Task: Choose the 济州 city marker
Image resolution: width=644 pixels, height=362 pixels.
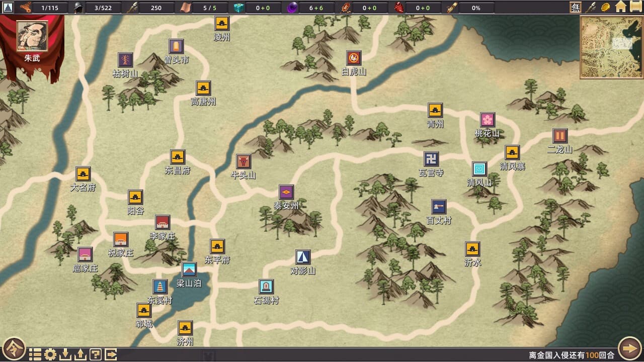Action: pos(185,328)
